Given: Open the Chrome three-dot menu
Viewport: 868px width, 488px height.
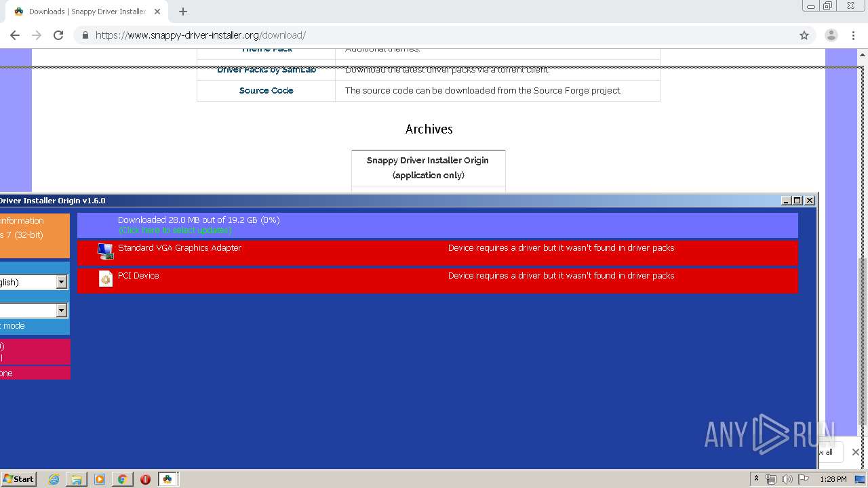Looking at the screenshot, I should click(x=853, y=35).
